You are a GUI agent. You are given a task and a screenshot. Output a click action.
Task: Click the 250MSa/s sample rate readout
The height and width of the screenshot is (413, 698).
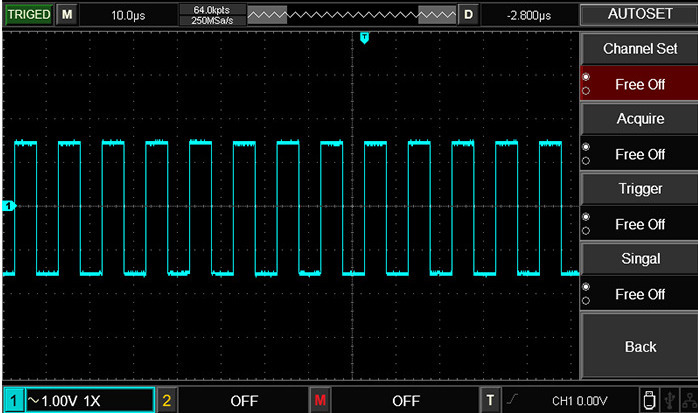(212, 20)
